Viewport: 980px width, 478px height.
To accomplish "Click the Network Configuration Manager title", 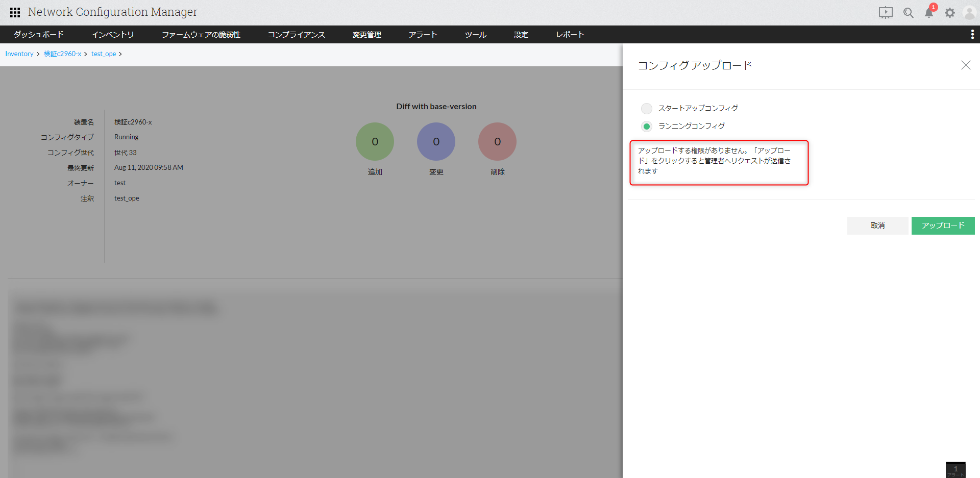I will point(112,12).
